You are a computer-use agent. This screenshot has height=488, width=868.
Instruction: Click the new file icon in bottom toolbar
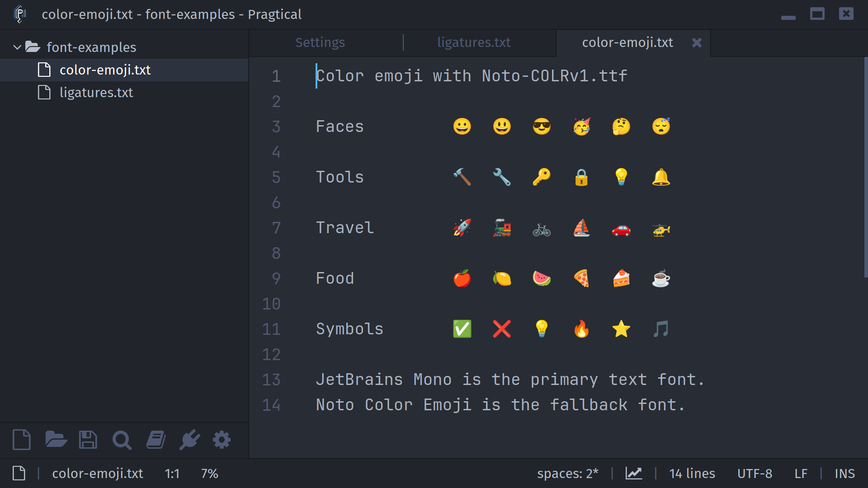(x=22, y=440)
